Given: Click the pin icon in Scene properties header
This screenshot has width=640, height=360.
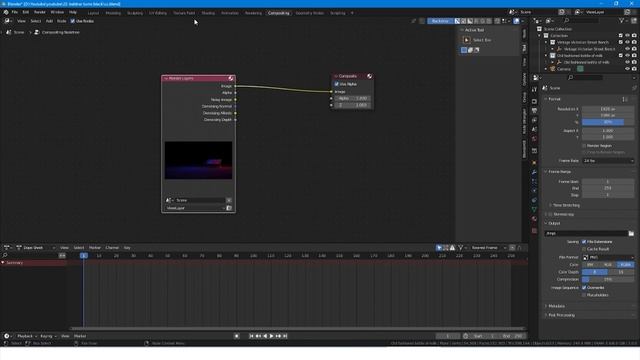Looking at the screenshot, I should coord(634,88).
